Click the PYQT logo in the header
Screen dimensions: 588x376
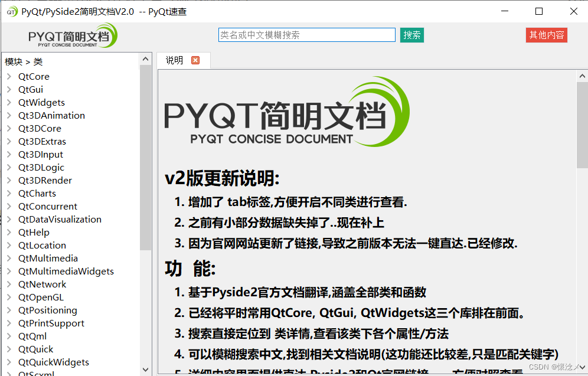(73, 35)
